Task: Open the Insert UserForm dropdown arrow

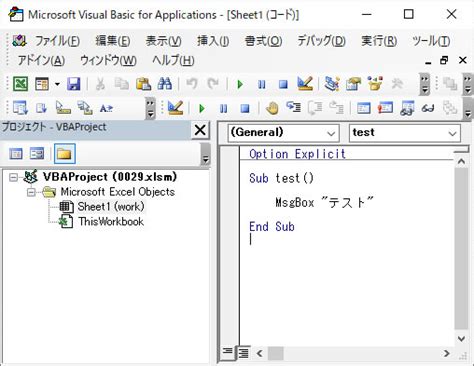Action: (x=57, y=84)
